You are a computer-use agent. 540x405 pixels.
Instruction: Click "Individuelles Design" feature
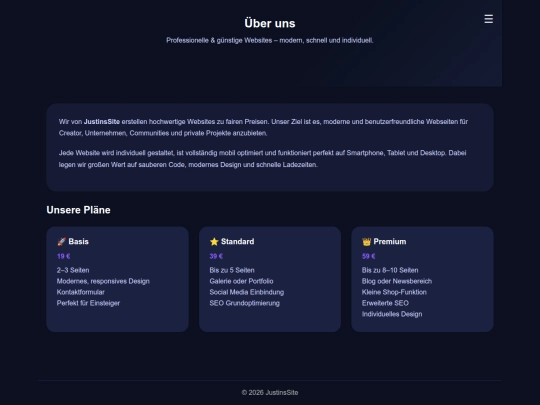392,314
